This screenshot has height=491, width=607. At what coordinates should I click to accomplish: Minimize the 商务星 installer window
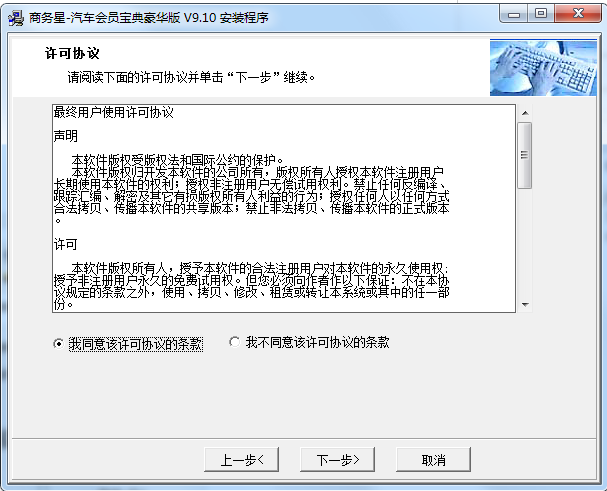(x=514, y=14)
